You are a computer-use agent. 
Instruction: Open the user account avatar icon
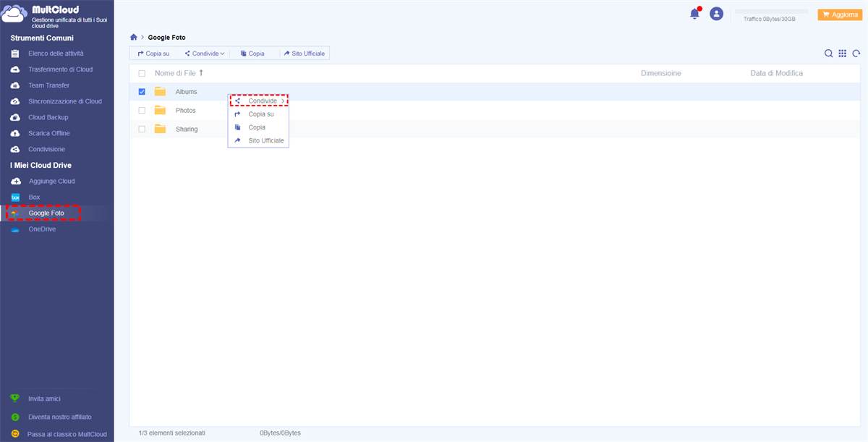[x=716, y=14]
